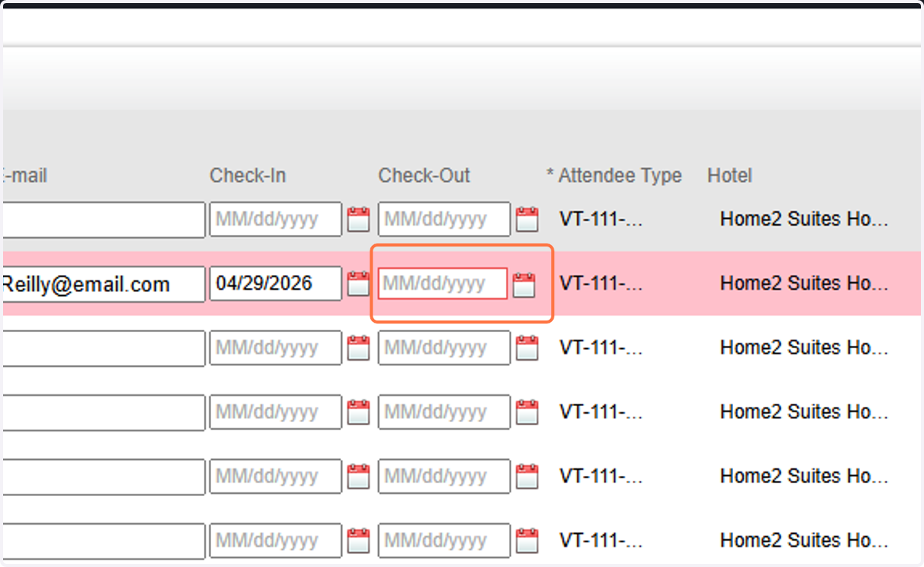
Task: Select VT-111-... attendee type in the Reilly@email.com row
Action: pos(601,283)
